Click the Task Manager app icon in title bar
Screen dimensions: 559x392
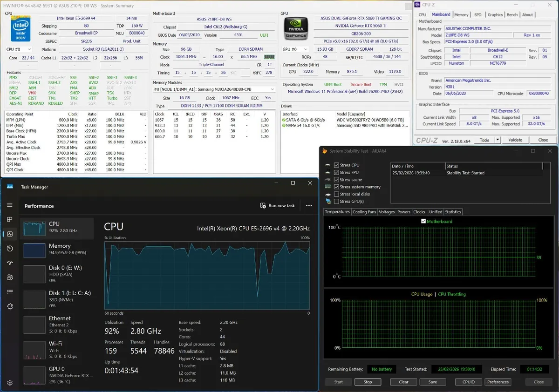[10, 187]
